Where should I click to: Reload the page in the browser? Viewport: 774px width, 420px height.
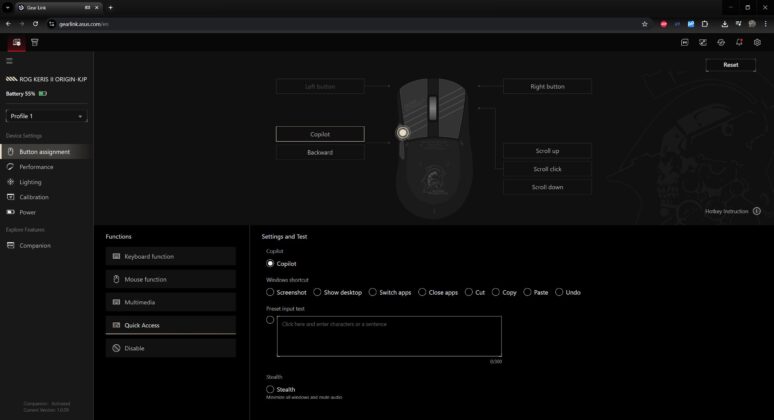35,24
